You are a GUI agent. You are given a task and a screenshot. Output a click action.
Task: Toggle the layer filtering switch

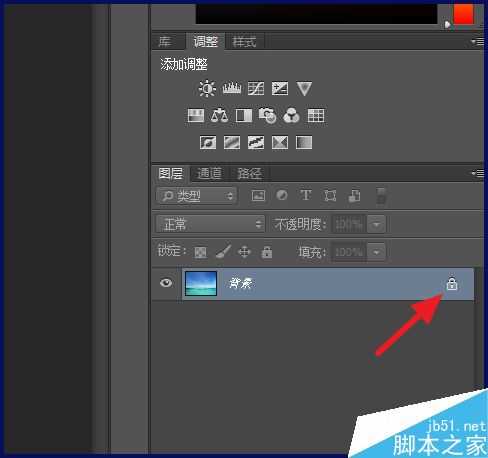381,196
